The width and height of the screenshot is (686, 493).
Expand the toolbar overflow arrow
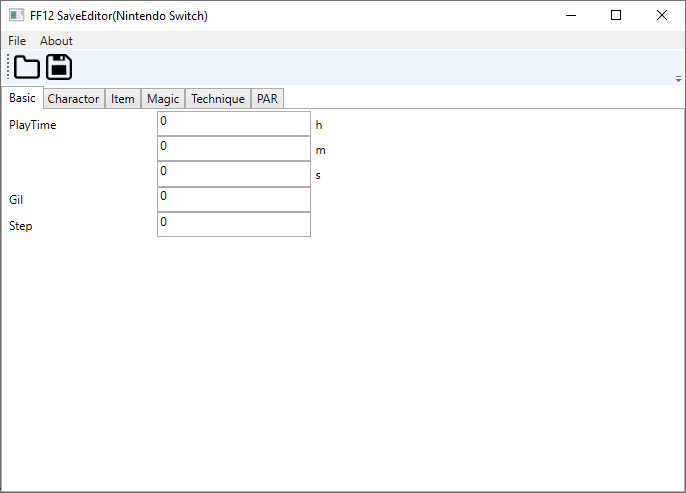(x=678, y=78)
